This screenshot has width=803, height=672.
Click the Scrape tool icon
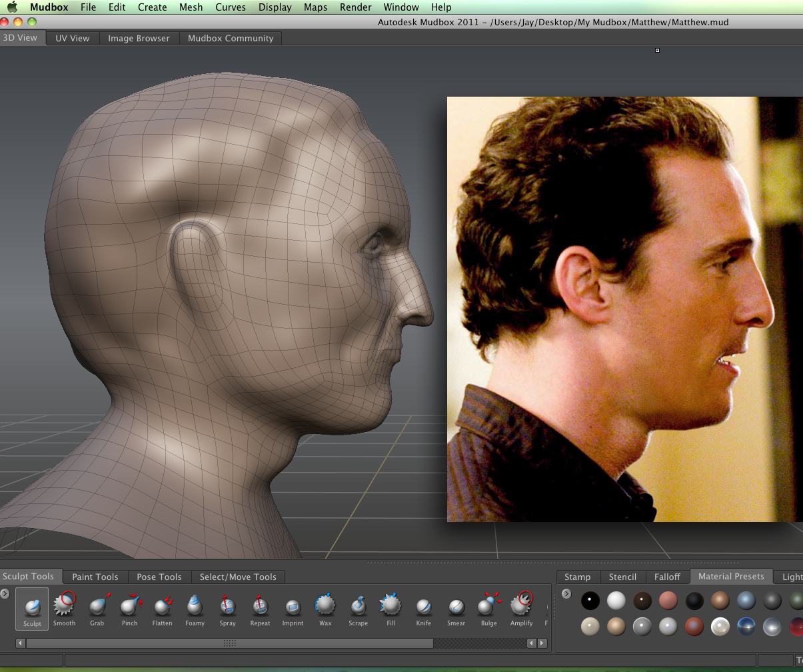[358, 607]
